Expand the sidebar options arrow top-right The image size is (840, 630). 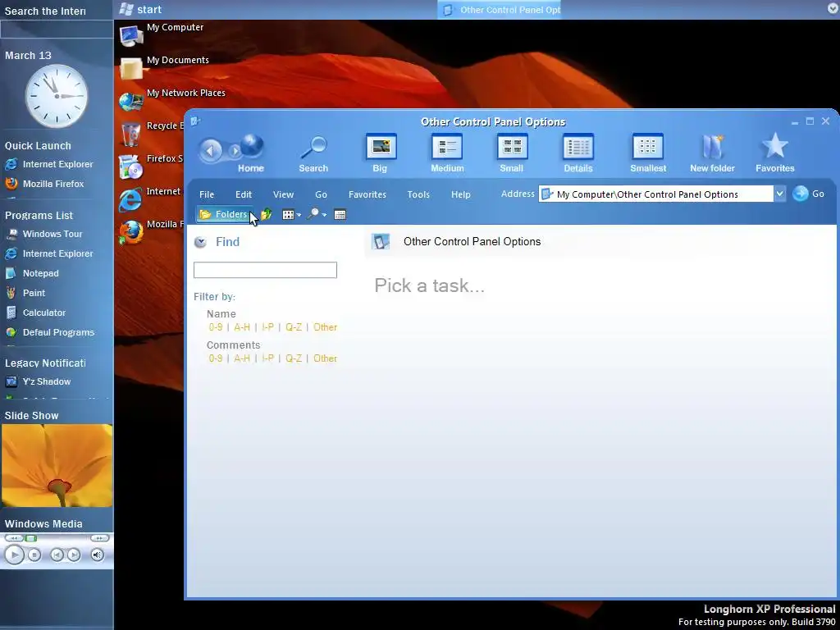click(x=833, y=8)
